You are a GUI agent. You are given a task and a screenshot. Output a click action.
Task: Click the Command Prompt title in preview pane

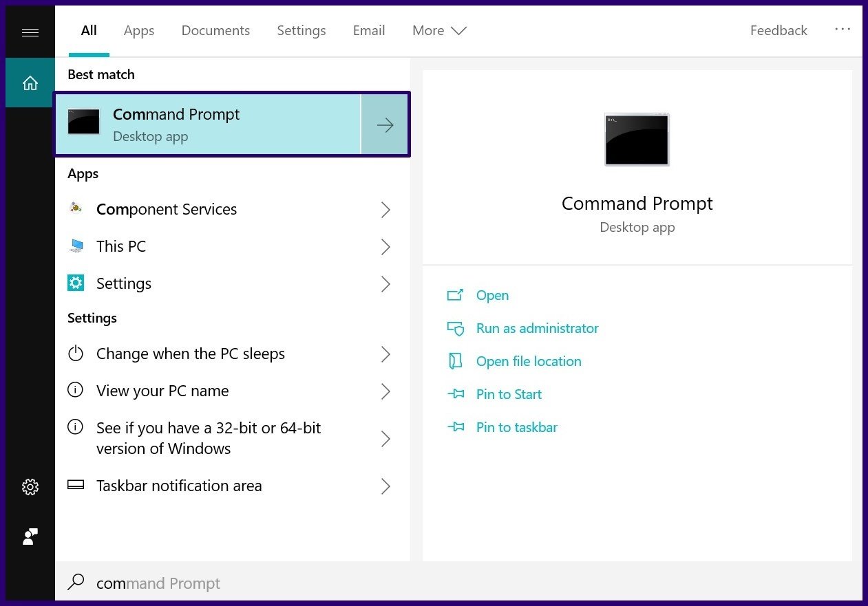coord(637,204)
